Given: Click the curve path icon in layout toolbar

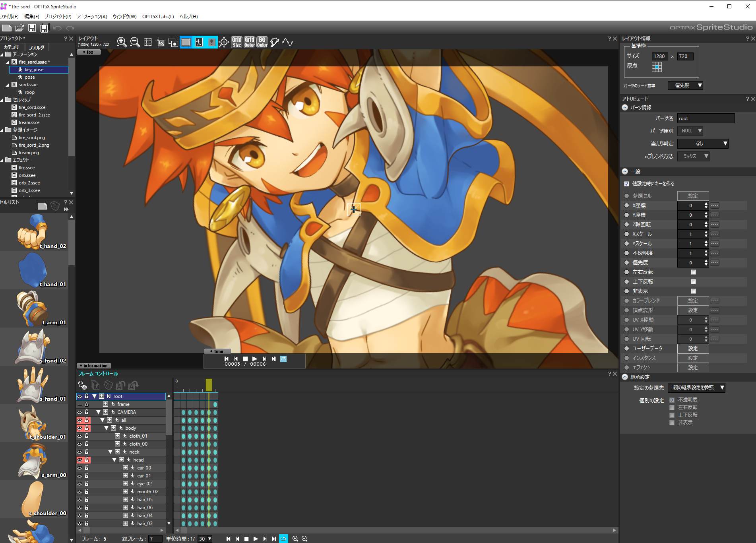Looking at the screenshot, I should point(288,42).
